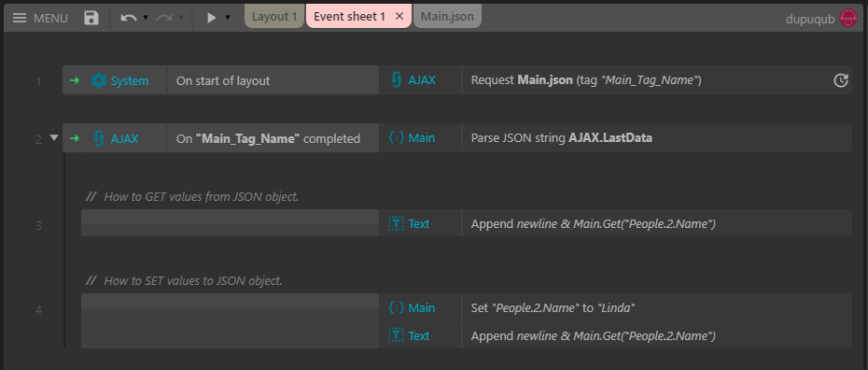Save project with floppy disk icon
Image resolution: width=868 pixels, height=370 pixels.
tap(91, 18)
